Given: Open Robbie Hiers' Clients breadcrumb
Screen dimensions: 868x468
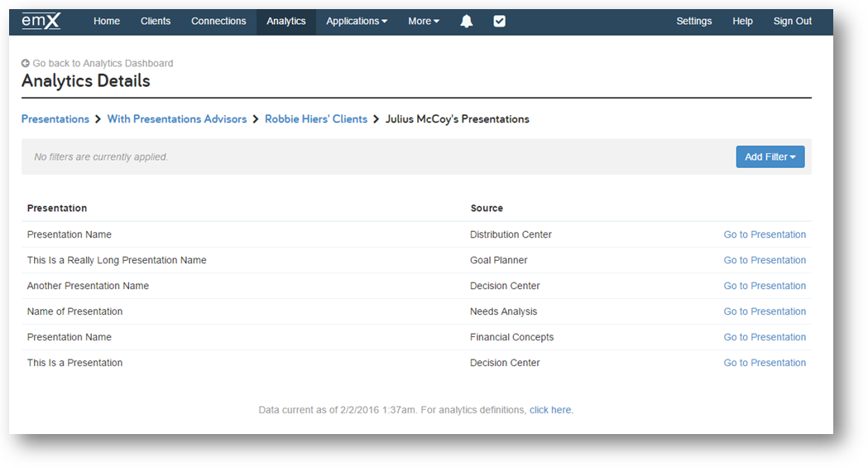Looking at the screenshot, I should click(x=316, y=119).
